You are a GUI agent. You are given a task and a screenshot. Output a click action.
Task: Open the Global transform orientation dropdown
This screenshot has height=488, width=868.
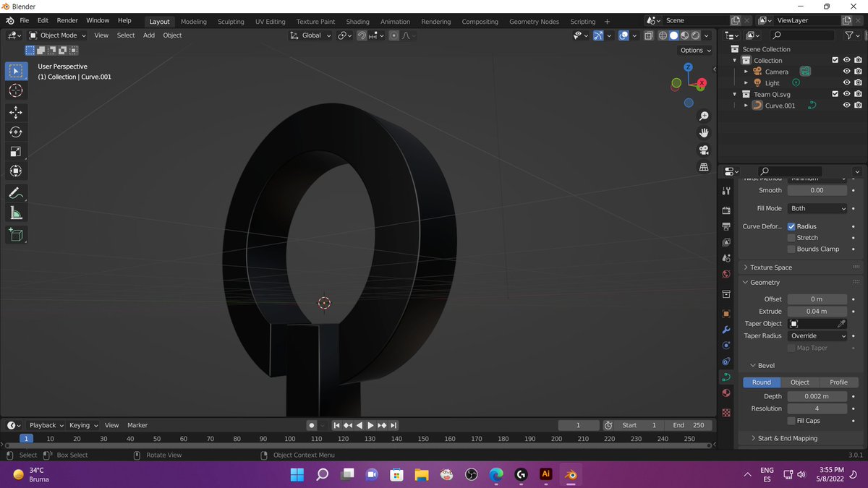point(311,35)
